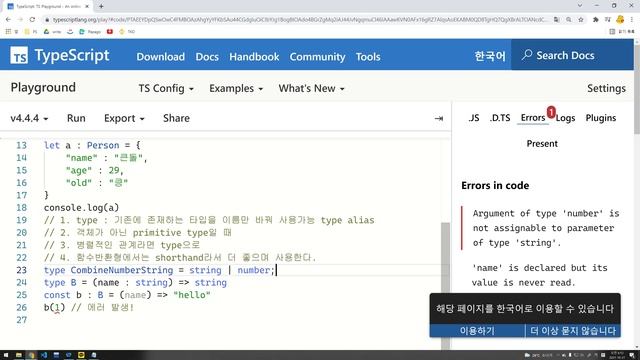Click line number 25 in the gutter
Viewport: 640px width, 360px height.
point(22,295)
